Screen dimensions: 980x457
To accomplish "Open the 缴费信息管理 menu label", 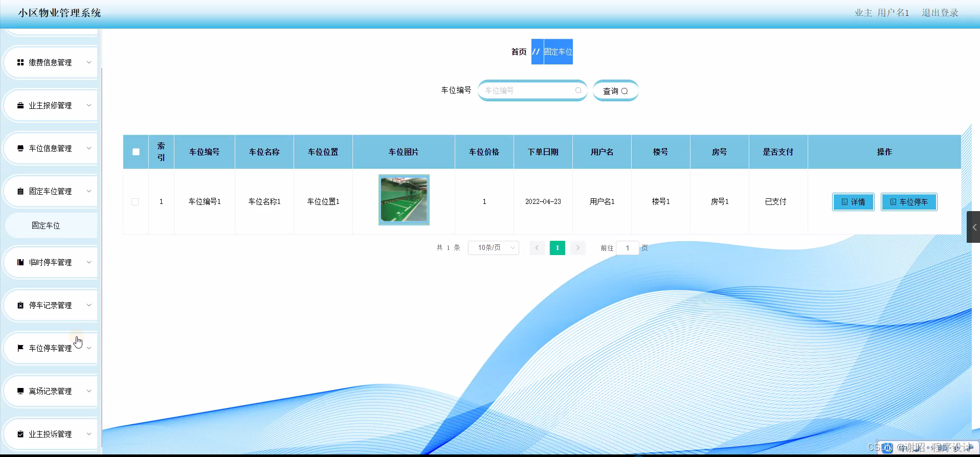I will pos(50,62).
